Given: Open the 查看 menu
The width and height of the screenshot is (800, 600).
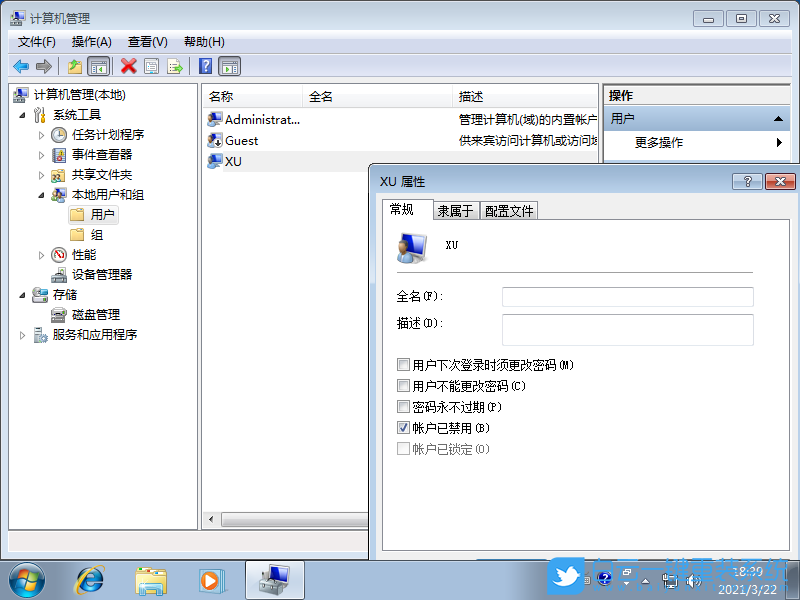Looking at the screenshot, I should click(x=146, y=41).
